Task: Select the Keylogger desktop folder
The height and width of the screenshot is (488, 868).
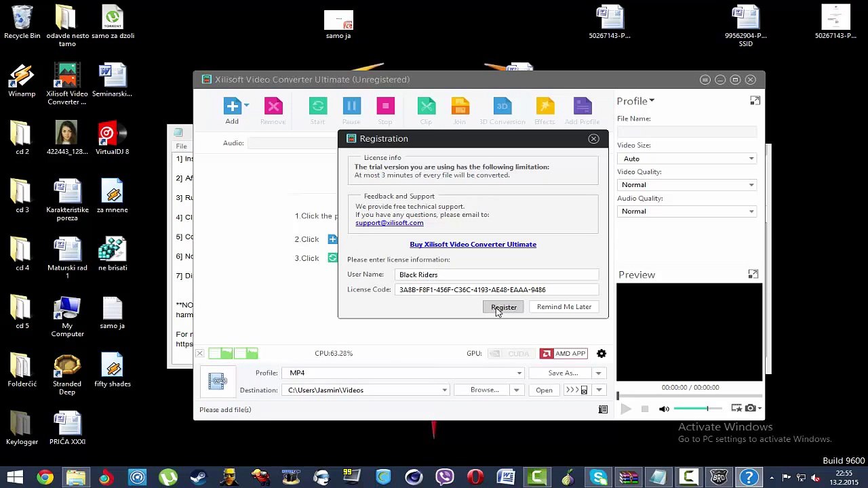Action: click(22, 428)
